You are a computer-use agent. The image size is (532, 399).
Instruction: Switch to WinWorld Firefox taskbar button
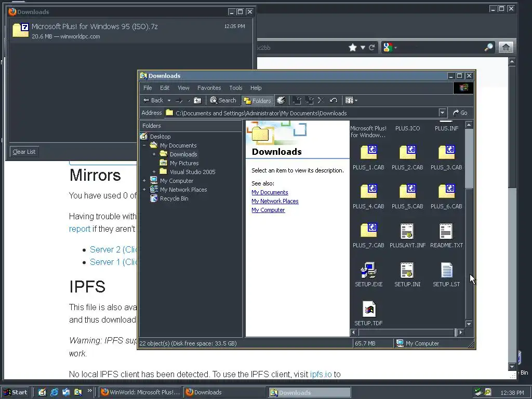tap(140, 392)
